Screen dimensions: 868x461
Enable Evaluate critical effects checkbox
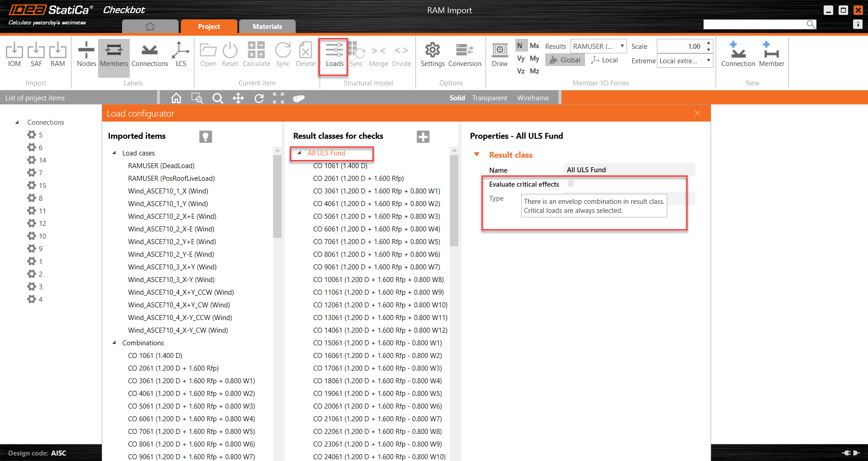pyautogui.click(x=571, y=183)
